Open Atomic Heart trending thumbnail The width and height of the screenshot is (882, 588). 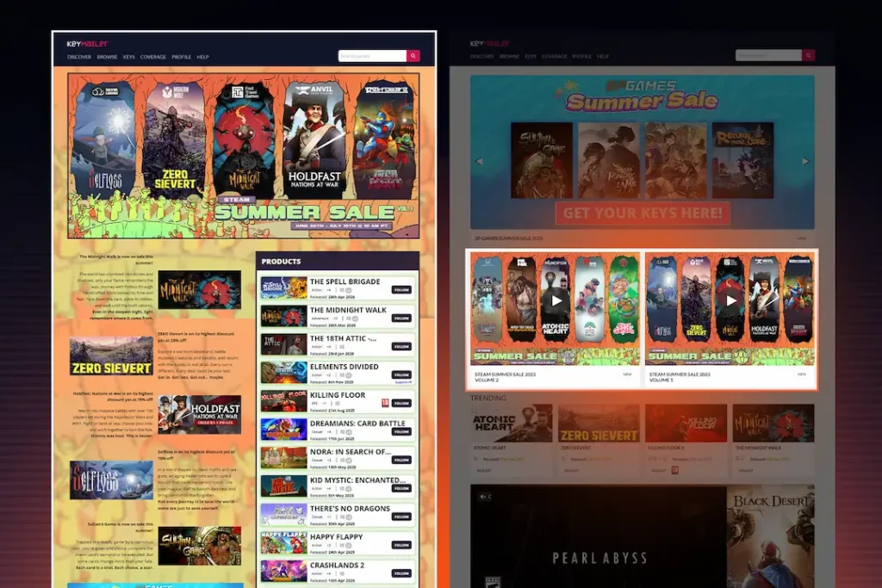(512, 424)
